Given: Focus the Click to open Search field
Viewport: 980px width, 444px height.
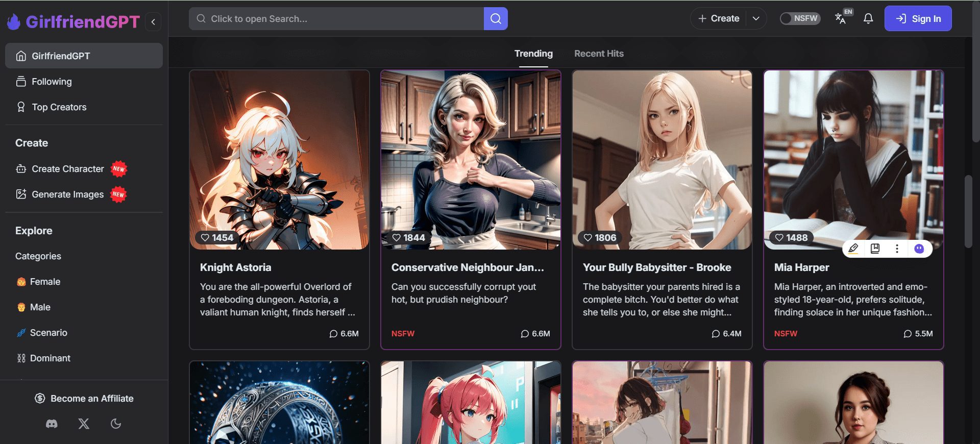Looking at the screenshot, I should pos(336,18).
